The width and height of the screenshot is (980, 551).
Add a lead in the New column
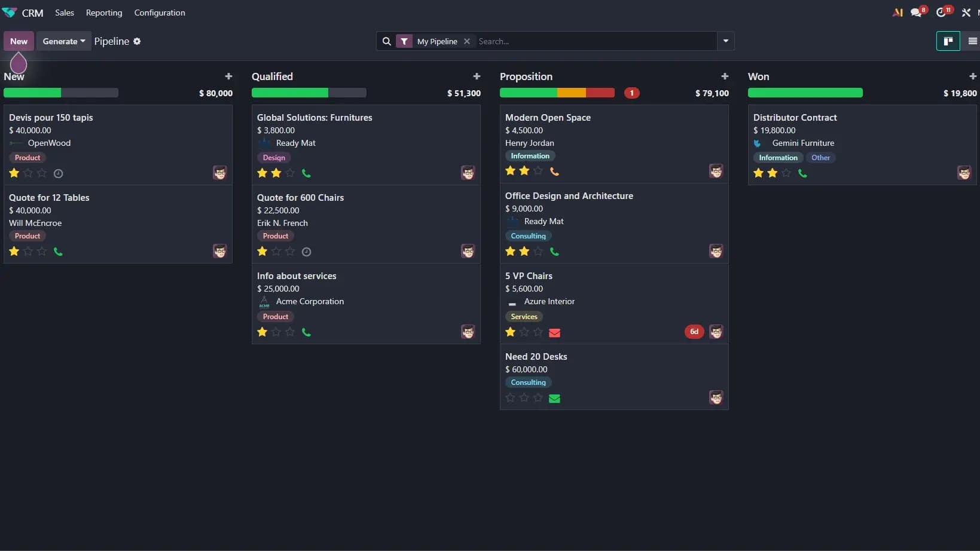click(228, 76)
